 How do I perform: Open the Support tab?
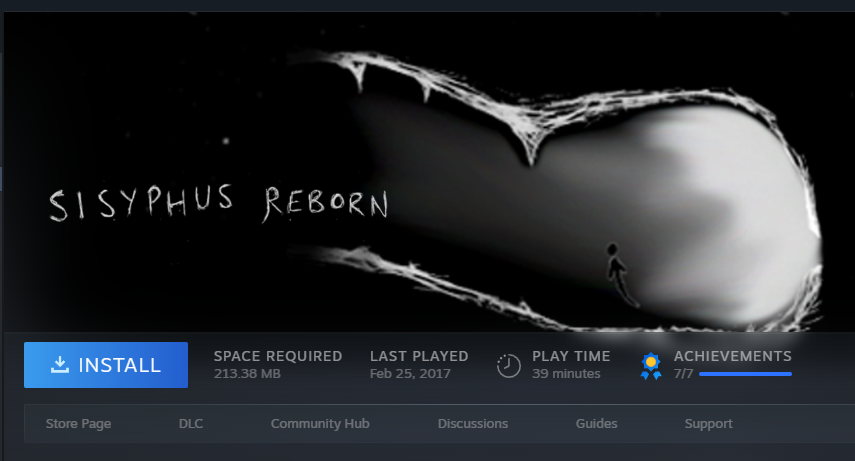click(x=708, y=424)
